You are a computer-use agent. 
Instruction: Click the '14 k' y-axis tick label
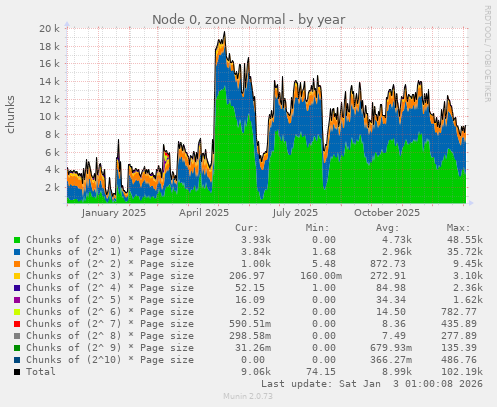49,81
